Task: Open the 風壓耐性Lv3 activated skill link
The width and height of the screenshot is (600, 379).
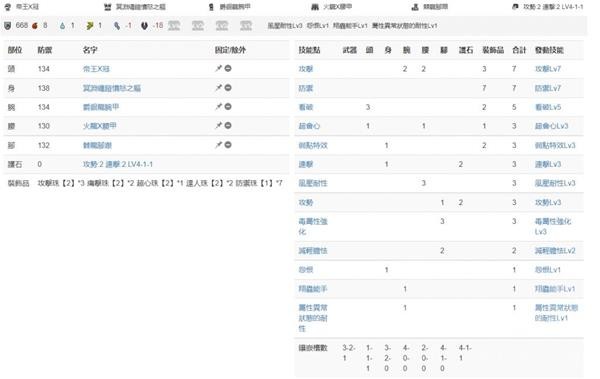Action: click(555, 183)
